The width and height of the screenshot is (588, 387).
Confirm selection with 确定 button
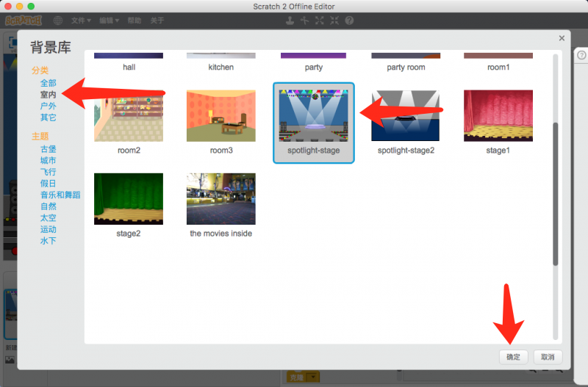point(513,357)
